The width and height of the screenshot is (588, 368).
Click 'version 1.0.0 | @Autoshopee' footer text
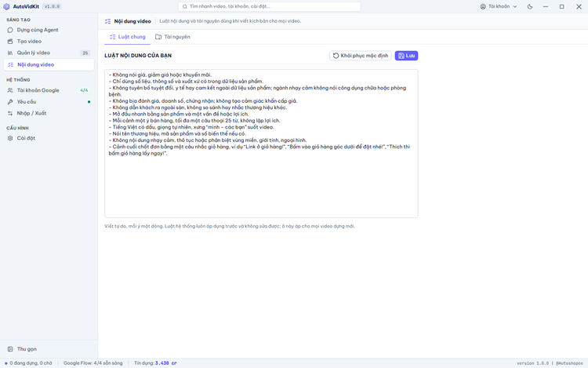(550, 363)
